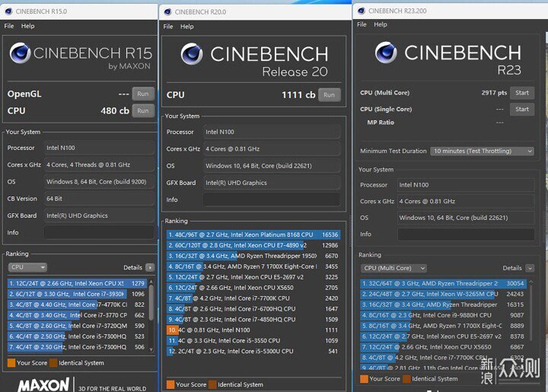The height and width of the screenshot is (392, 548).
Task: Click the Cinebench Release 20 sphere logo
Action: 192,54
